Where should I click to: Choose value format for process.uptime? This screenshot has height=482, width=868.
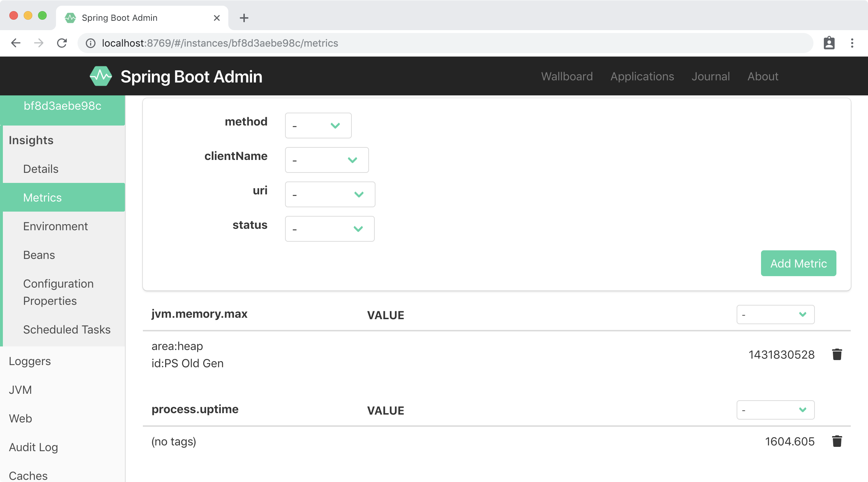(x=775, y=410)
